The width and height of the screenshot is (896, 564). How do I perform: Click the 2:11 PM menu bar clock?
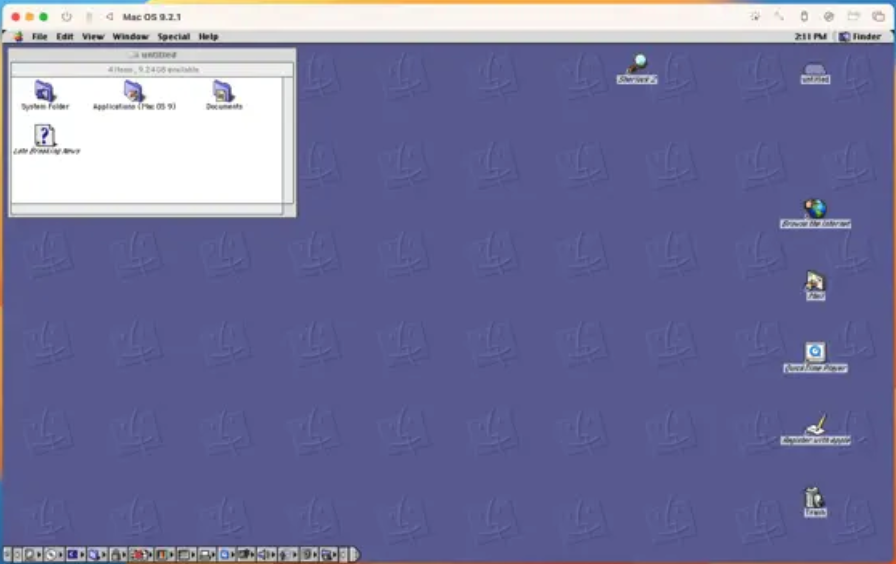(x=810, y=37)
